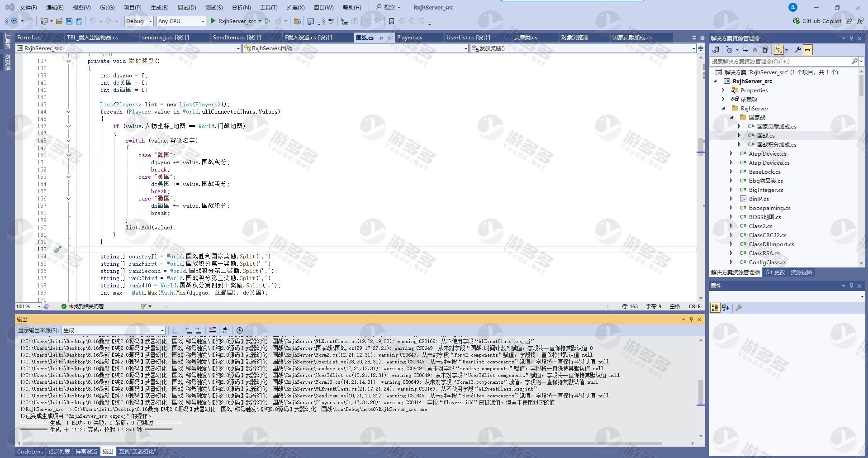The width and height of the screenshot is (868, 458).
Task: Open the 生成 output source dropdown
Action: [114, 330]
